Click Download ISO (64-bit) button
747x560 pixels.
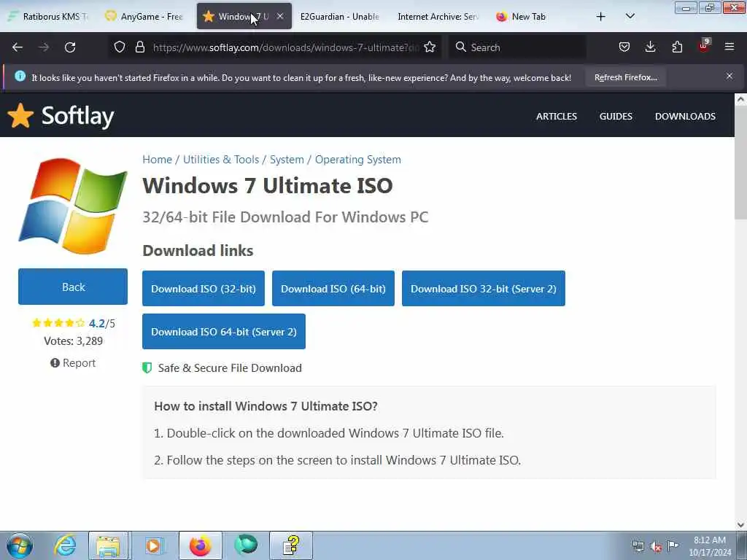coord(333,289)
